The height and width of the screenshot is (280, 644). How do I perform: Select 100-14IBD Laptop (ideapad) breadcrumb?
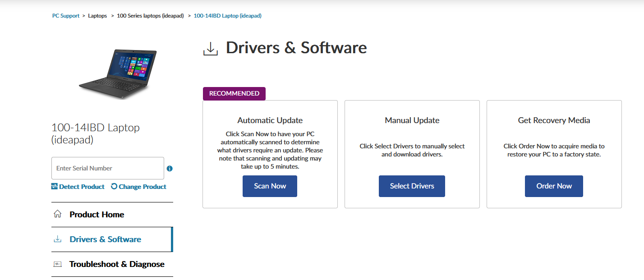click(x=227, y=16)
